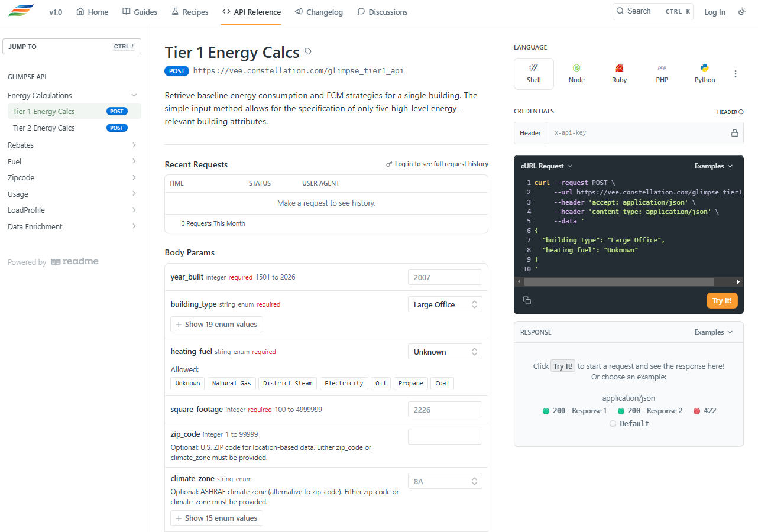Select the Default response example
Screen dimensions: 758x532
pos(629,424)
